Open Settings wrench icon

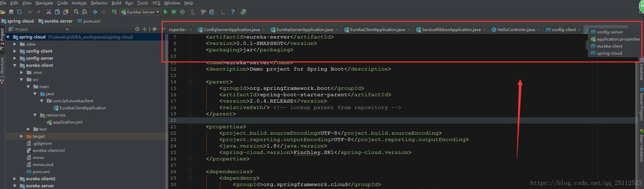click(203, 12)
